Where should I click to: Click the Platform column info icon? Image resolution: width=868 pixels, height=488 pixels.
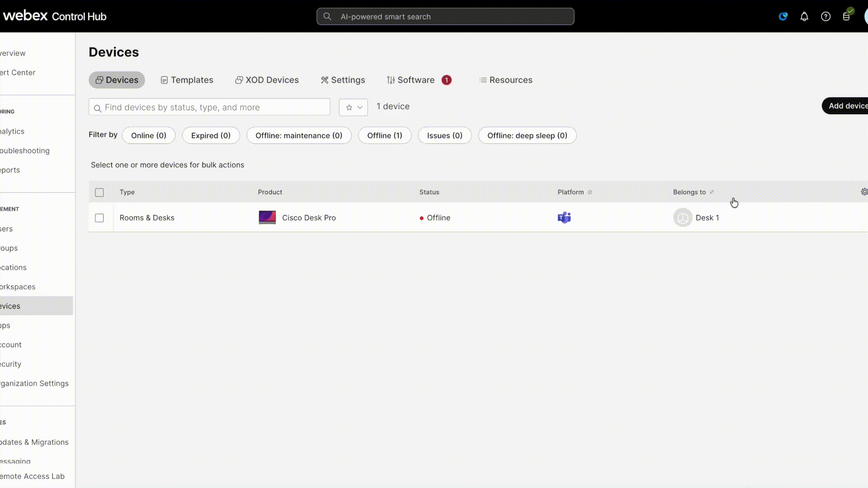pyautogui.click(x=590, y=192)
